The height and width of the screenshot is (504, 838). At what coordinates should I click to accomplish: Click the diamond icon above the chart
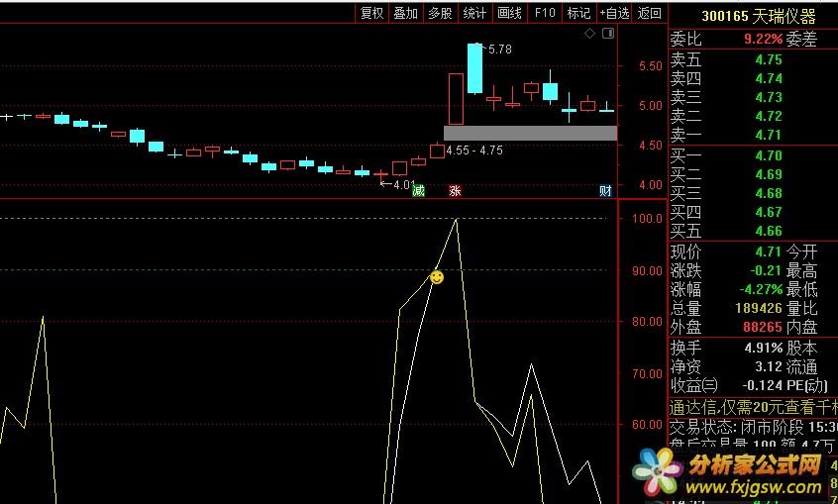[x=590, y=34]
